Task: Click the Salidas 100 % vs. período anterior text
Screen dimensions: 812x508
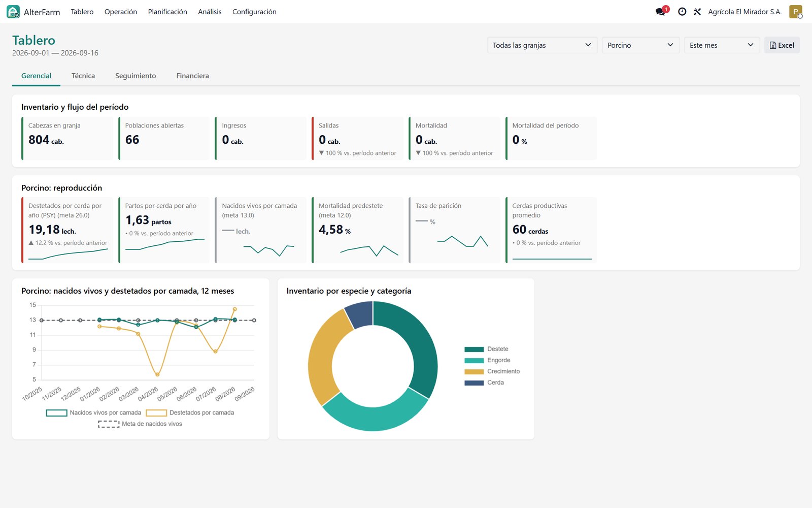Action: (x=357, y=153)
